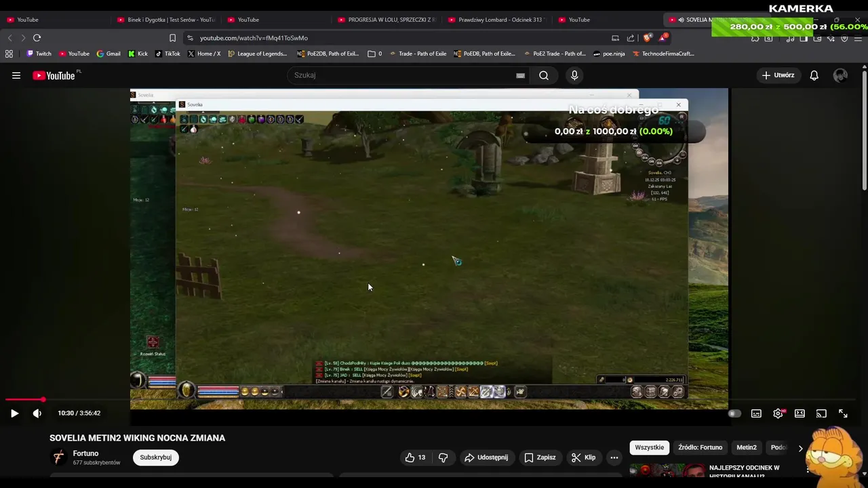The width and height of the screenshot is (868, 488).
Task: Open YouTube notifications bell
Action: 814,75
